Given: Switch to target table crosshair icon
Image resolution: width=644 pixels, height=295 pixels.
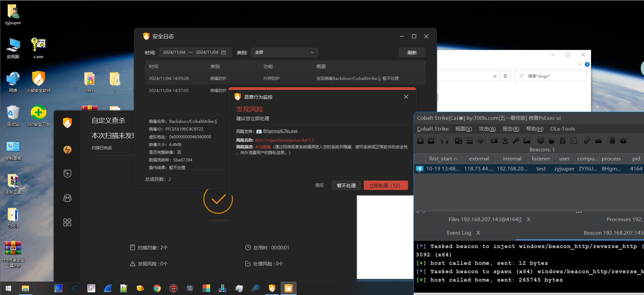Looking at the screenshot, I should pos(481,141).
